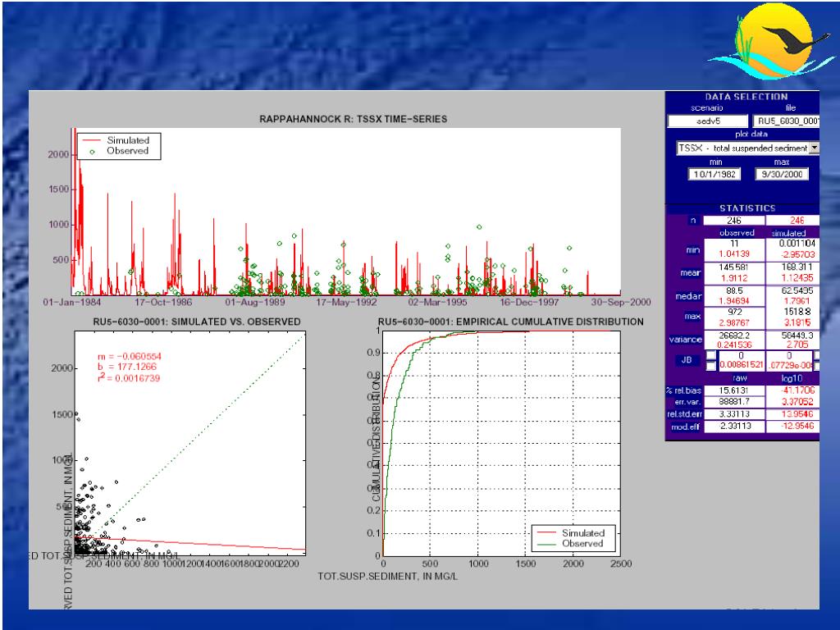Viewport: 840px width, 630px height.
Task: Tick the lower JB checkbox beside observed values
Action: pos(711,367)
